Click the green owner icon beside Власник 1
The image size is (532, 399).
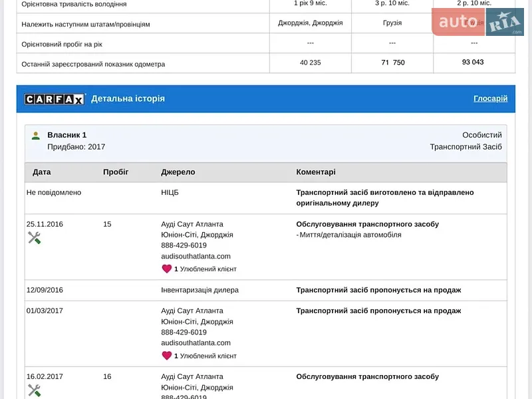click(x=36, y=136)
